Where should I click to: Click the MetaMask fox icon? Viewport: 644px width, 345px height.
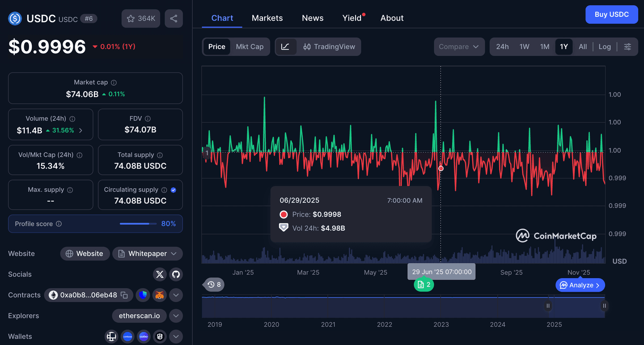click(x=159, y=295)
